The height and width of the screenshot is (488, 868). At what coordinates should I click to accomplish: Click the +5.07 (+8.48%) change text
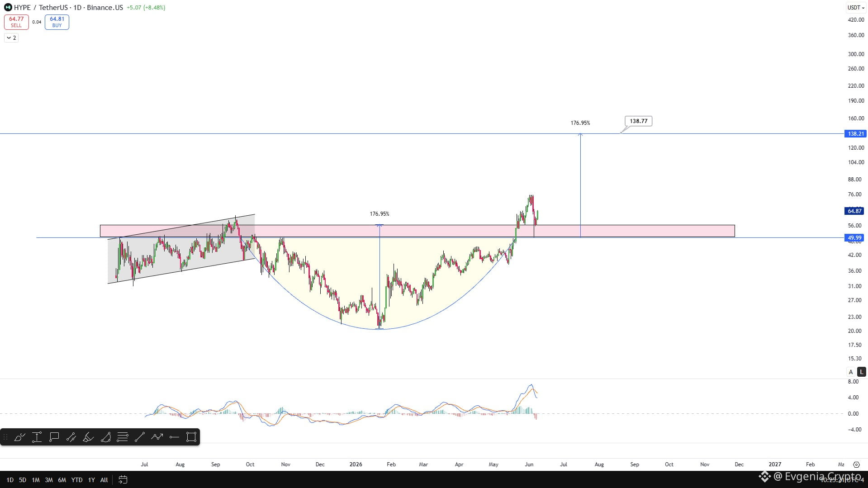coord(146,8)
